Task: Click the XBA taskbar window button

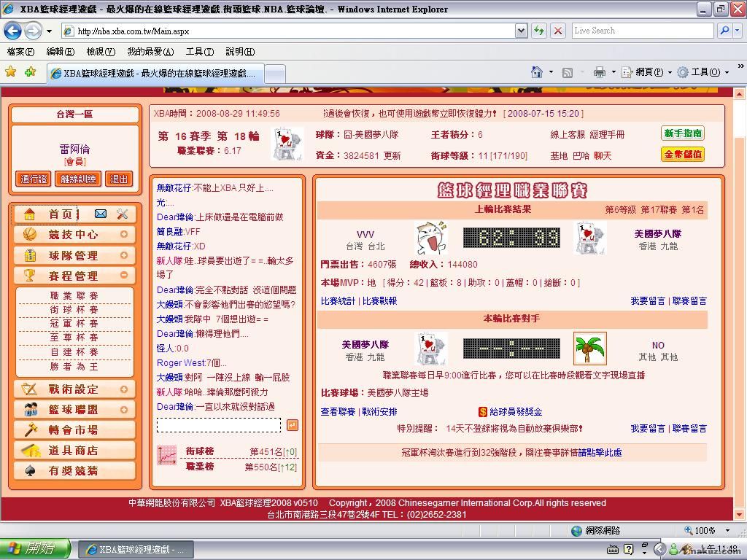Action: [x=135, y=550]
